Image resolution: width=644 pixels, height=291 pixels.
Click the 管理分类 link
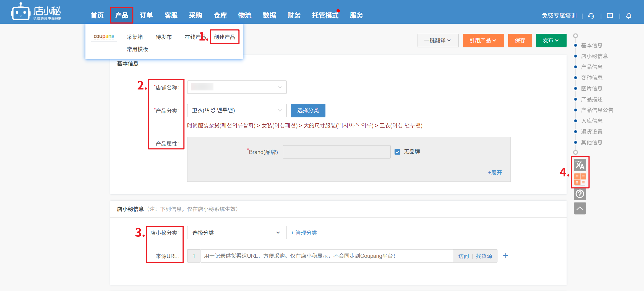pyautogui.click(x=304, y=233)
